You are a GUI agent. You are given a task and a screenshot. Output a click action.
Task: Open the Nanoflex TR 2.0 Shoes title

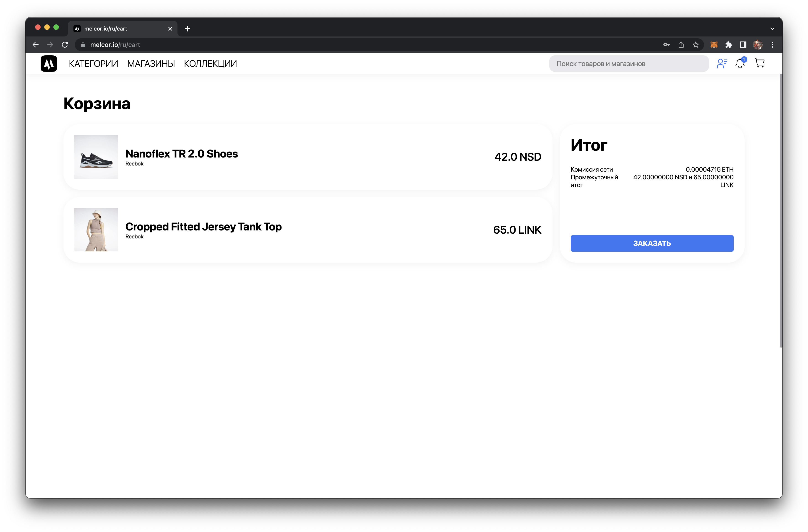(182, 154)
